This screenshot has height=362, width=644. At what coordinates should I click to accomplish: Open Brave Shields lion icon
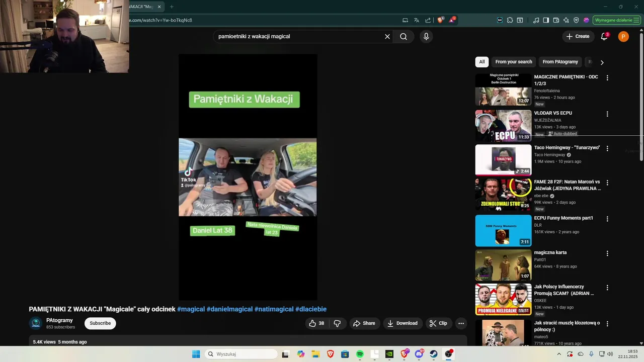click(441, 20)
